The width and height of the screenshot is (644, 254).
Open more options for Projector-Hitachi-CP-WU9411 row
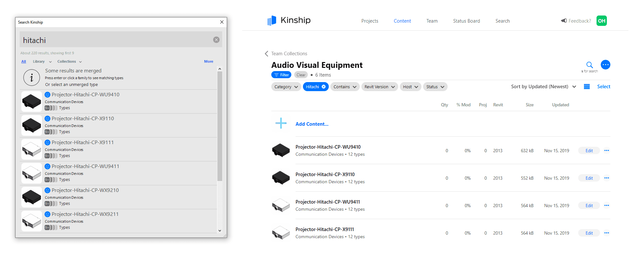point(607,205)
